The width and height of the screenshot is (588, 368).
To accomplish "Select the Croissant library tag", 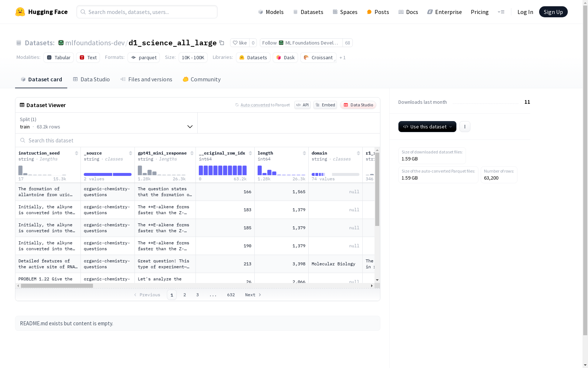I will click(x=318, y=57).
